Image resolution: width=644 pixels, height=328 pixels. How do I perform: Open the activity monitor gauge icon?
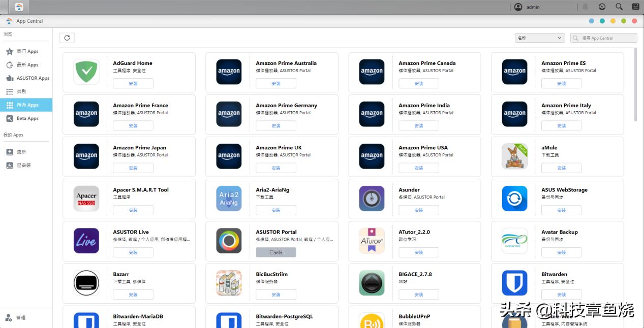[x=602, y=7]
